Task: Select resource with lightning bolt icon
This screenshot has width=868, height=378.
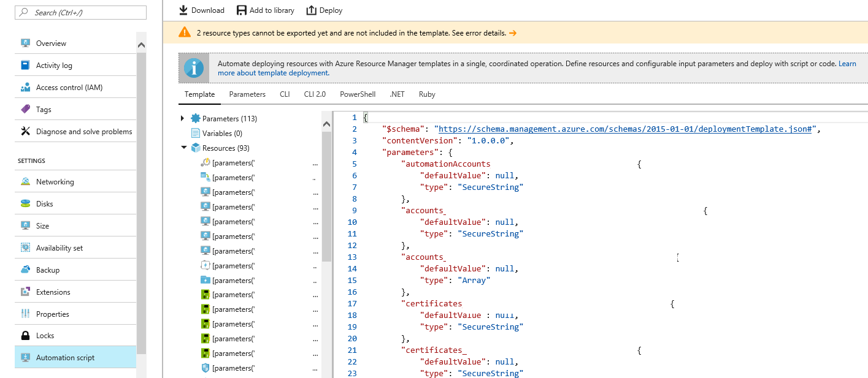Action: [205, 265]
